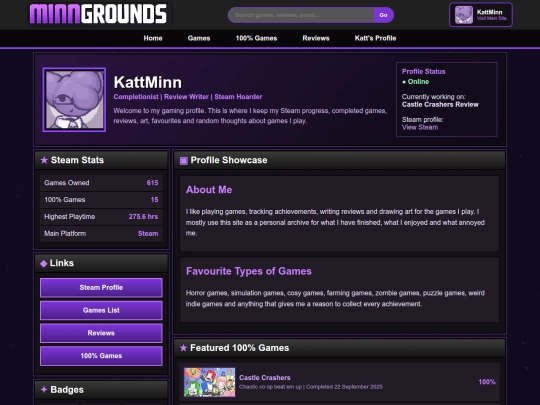Viewport: 540px width, 405px height.
Task: Click the search games input field
Action: pyautogui.click(x=301, y=15)
